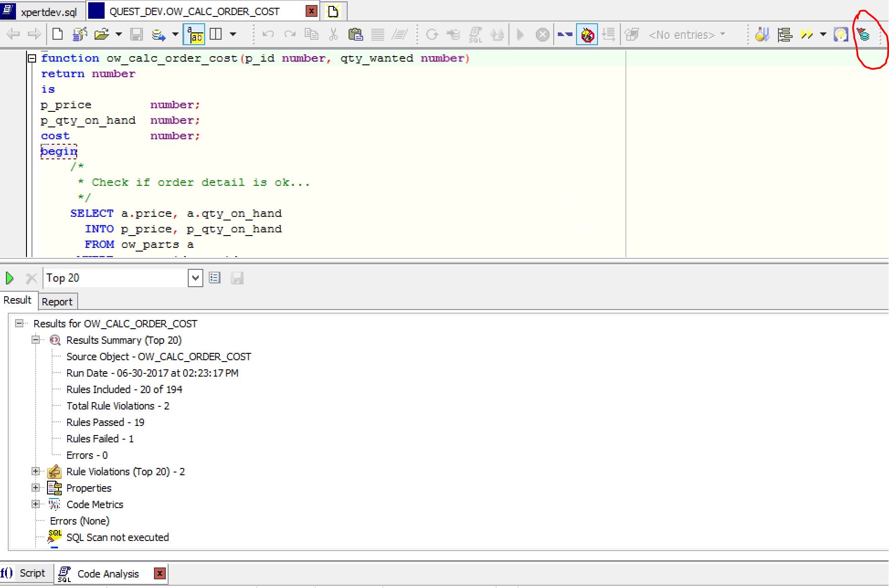Viewport: 889px width, 588px height.
Task: Open a new editor tab with the page icon
Action: (333, 11)
